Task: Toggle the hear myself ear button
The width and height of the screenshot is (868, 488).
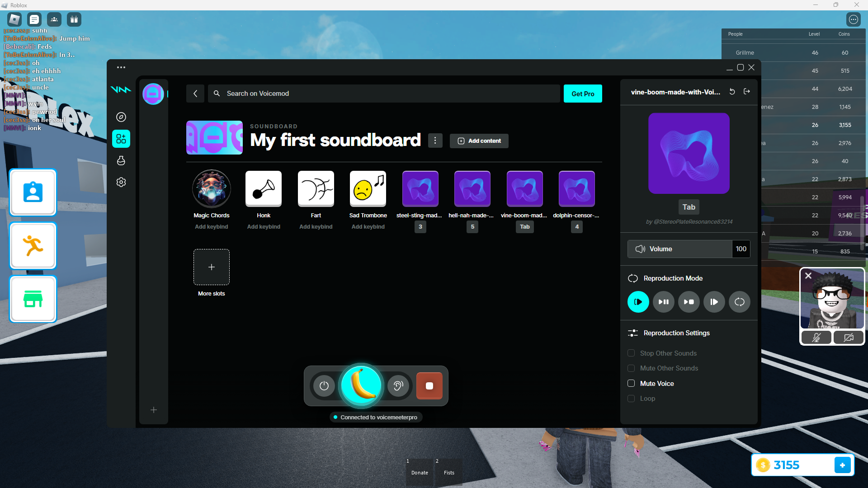Action: click(398, 386)
